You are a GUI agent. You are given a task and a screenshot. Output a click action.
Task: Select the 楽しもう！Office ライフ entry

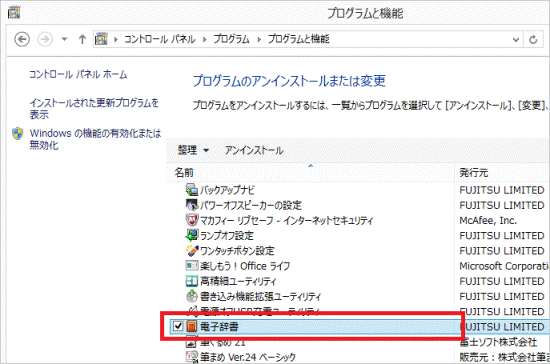[245, 266]
